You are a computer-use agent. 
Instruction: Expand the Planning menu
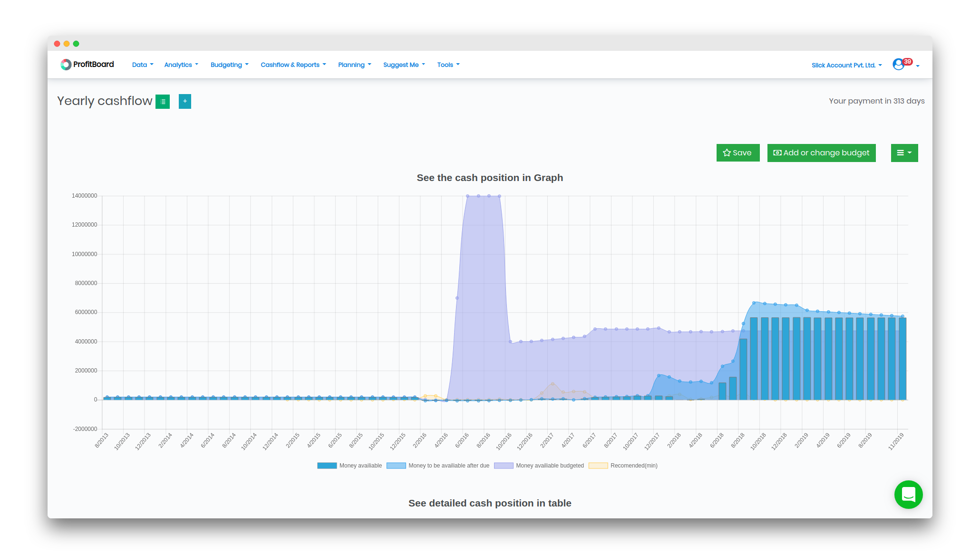pyautogui.click(x=355, y=65)
